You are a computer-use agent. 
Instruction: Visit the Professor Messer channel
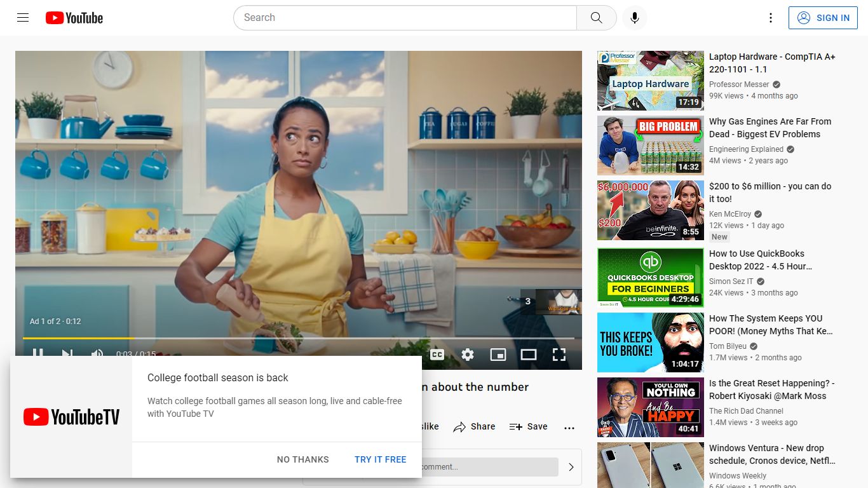(x=739, y=85)
